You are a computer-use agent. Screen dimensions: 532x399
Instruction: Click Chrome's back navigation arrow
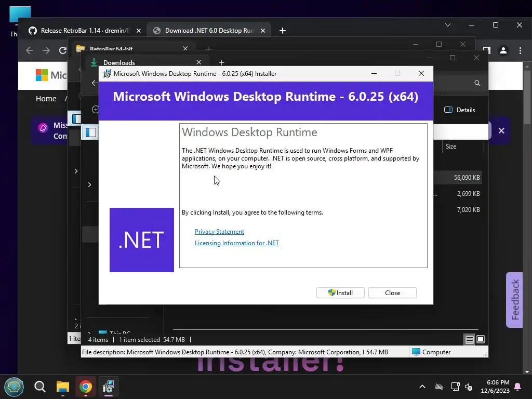[30, 50]
